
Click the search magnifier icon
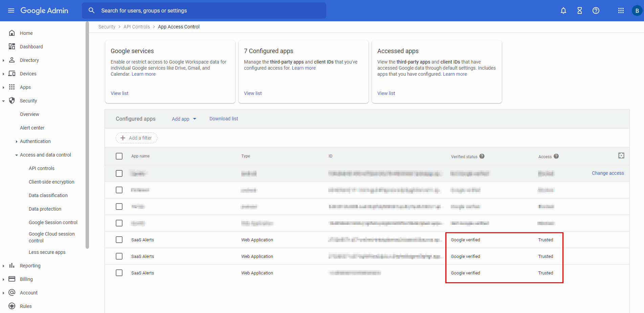tap(91, 10)
